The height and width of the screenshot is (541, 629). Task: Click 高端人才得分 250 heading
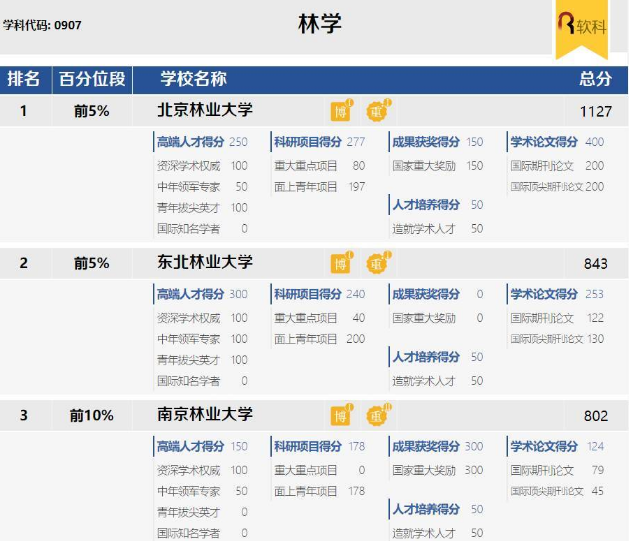(x=202, y=142)
